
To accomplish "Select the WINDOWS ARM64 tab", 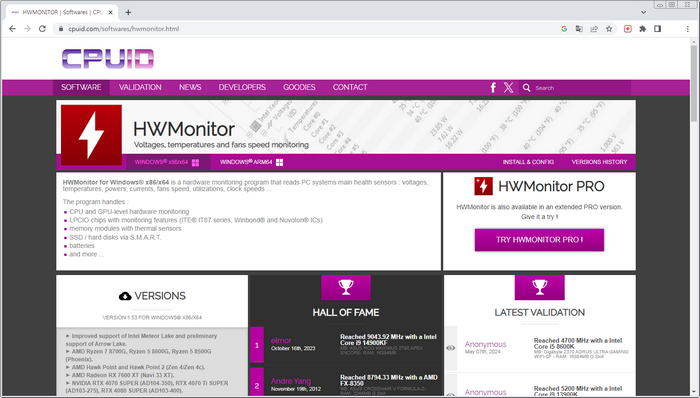I will point(251,162).
